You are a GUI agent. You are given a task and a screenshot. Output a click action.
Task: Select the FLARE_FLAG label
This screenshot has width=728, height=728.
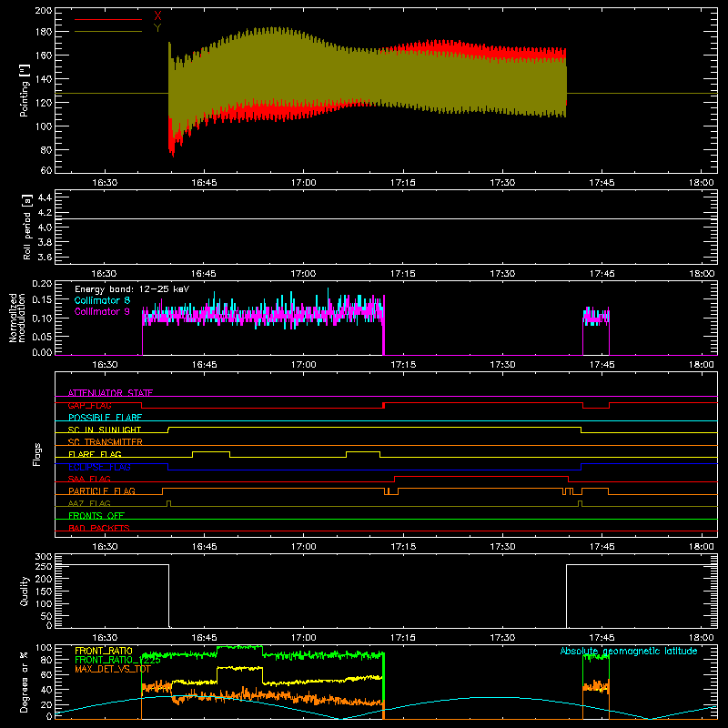(95, 454)
